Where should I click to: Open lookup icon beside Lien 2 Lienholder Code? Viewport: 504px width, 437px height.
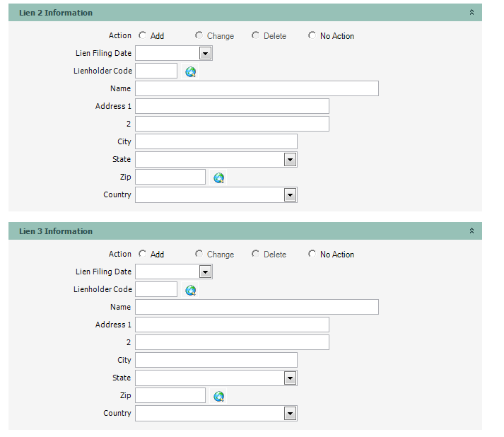tap(190, 71)
